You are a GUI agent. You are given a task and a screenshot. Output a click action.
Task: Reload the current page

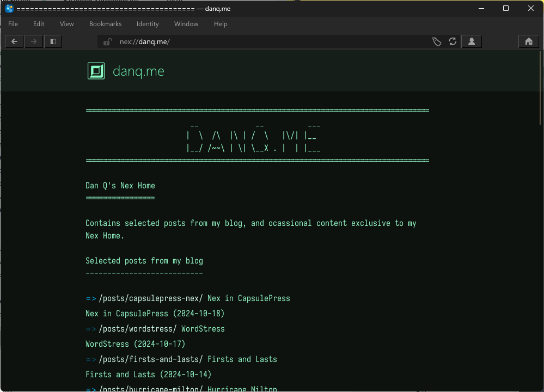pos(453,42)
